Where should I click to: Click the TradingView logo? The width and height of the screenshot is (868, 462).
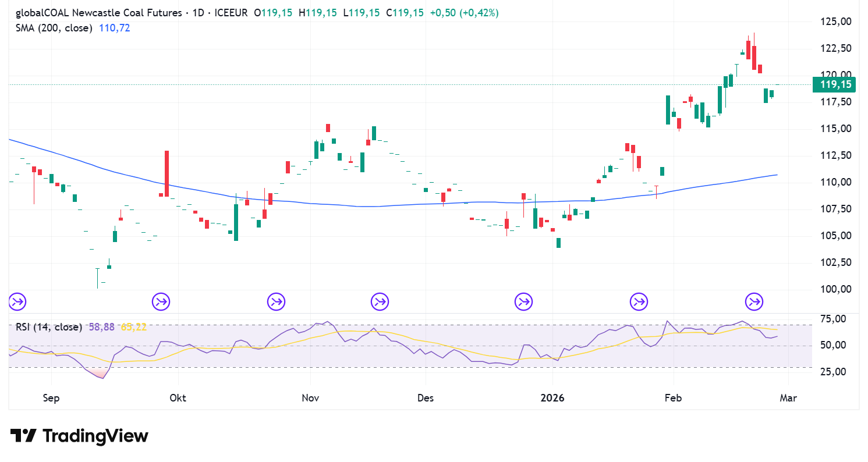coord(79,436)
